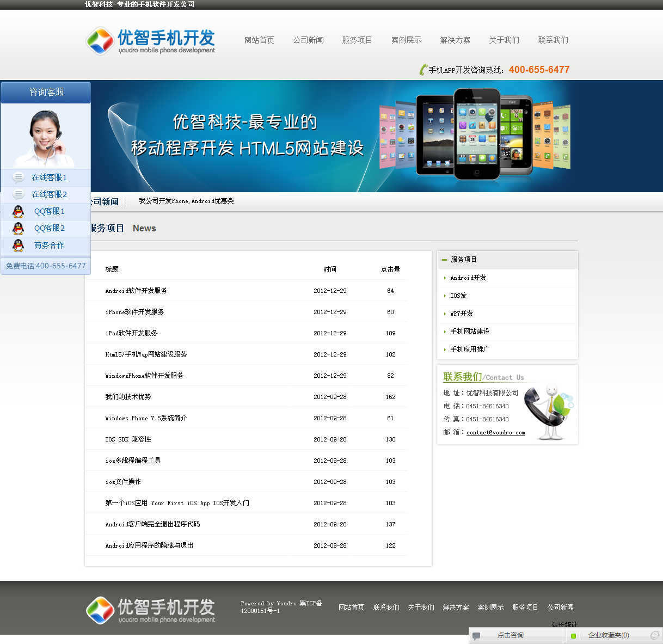The width and height of the screenshot is (663, 644).
Task: Open the 我们的技术优势 article
Action: coord(128,397)
